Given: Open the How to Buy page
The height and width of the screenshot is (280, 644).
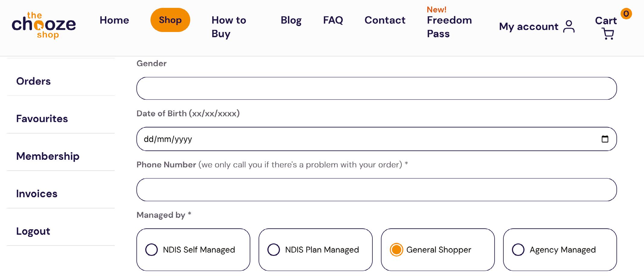Looking at the screenshot, I should pyautogui.click(x=229, y=27).
